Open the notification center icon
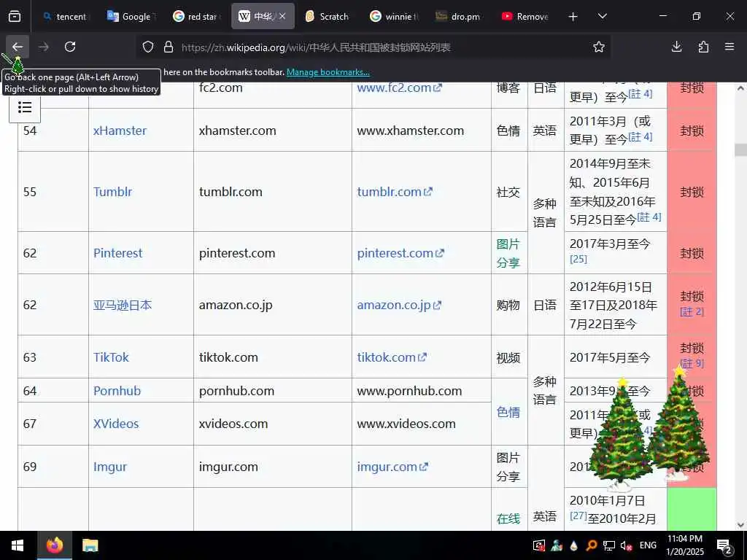747x560 pixels. click(x=724, y=546)
